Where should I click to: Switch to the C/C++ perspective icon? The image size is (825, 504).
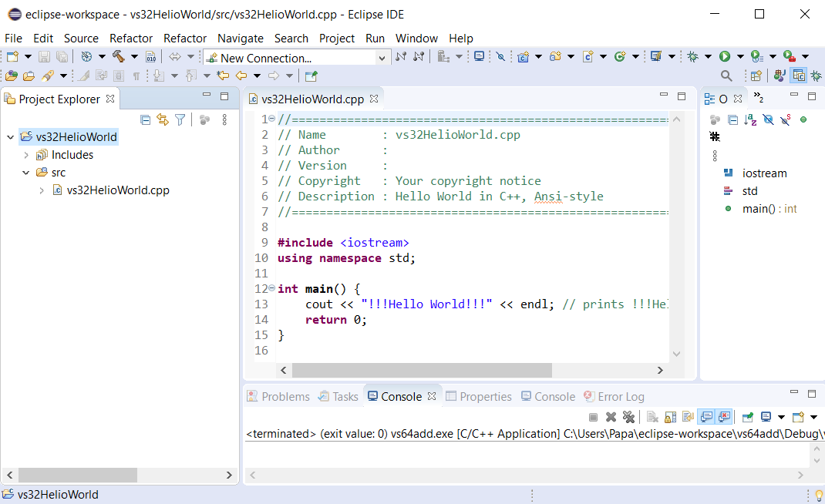pyautogui.click(x=799, y=76)
